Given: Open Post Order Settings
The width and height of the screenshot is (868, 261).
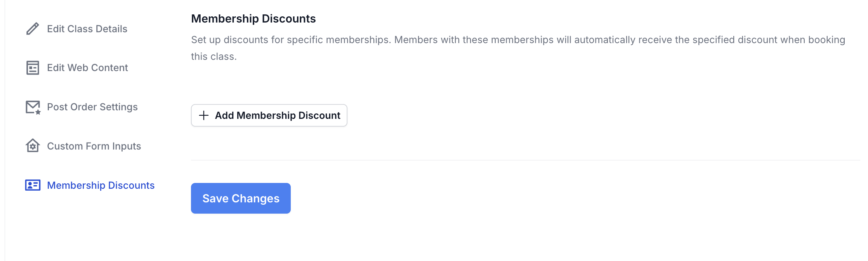Looking at the screenshot, I should coord(92,107).
